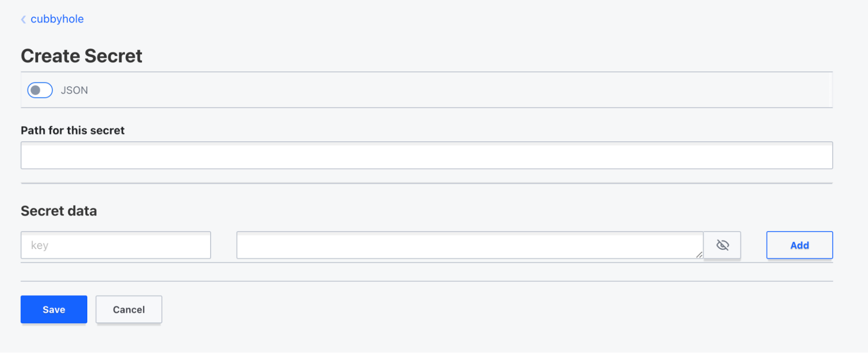This screenshot has width=868, height=353.
Task: Add another secret data row
Action: click(799, 245)
